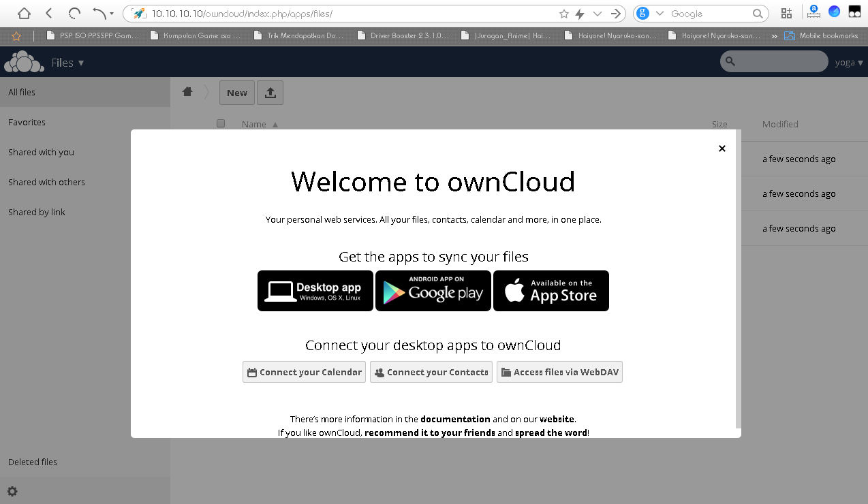The image size is (868, 504).
Task: Open the Apple App Store badge
Action: [551, 291]
